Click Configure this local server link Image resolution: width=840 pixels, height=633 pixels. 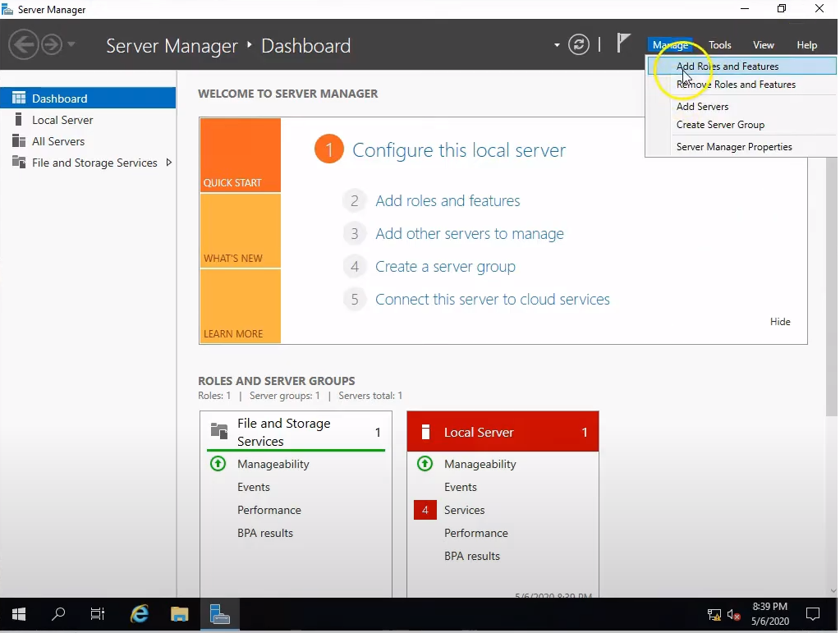pyautogui.click(x=458, y=150)
